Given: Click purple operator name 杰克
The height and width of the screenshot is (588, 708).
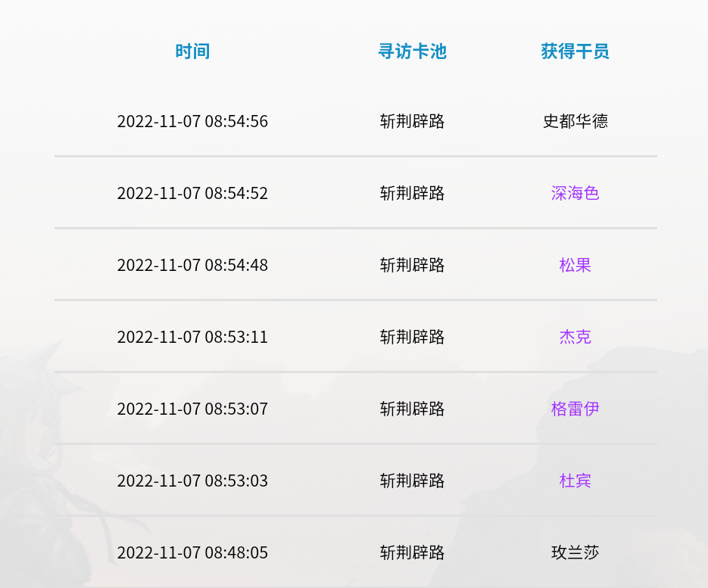Looking at the screenshot, I should 575,337.
